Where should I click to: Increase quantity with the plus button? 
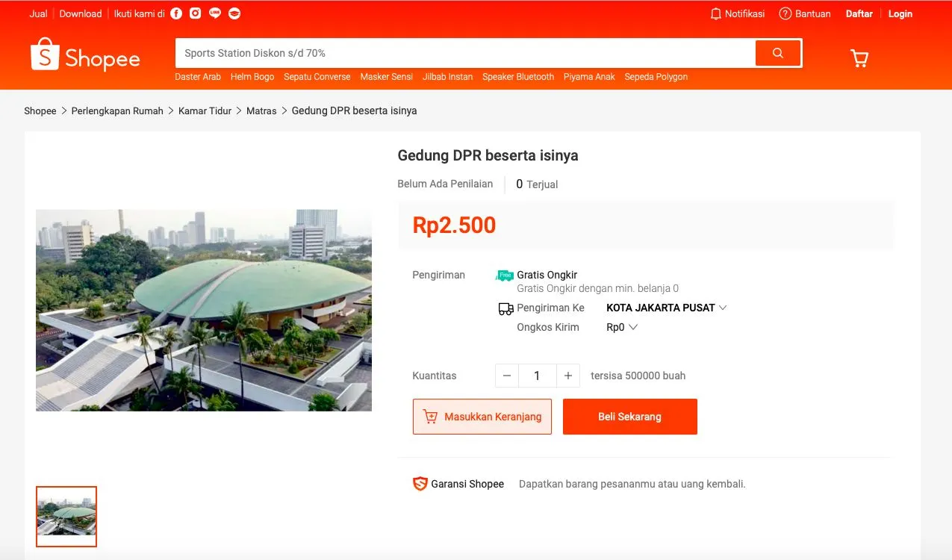[567, 376]
